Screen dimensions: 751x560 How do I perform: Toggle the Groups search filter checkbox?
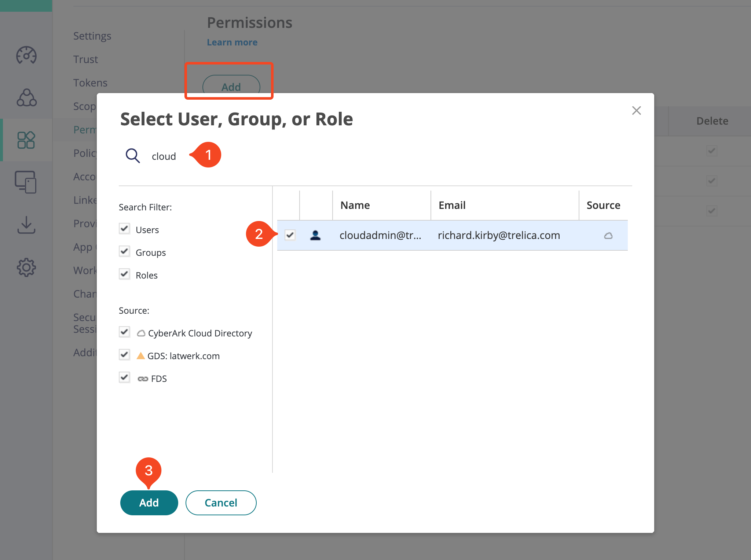pos(124,251)
